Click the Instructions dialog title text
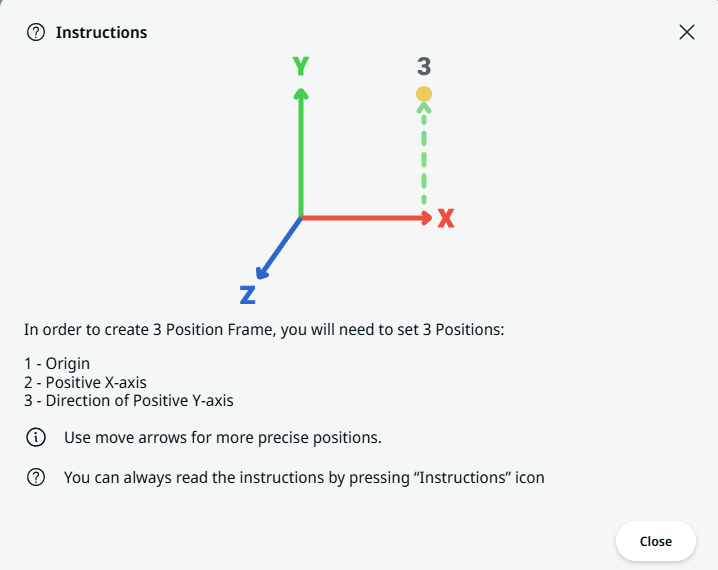The height and width of the screenshot is (570, 718). point(101,32)
